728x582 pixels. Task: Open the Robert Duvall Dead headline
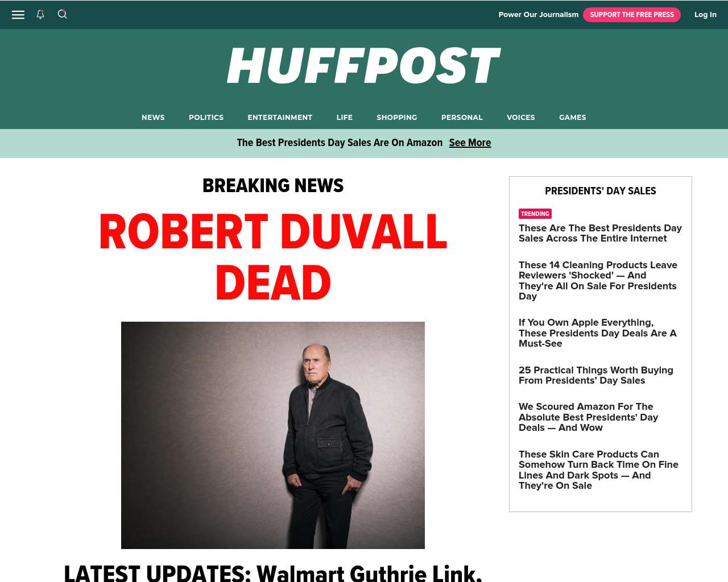pos(273,257)
